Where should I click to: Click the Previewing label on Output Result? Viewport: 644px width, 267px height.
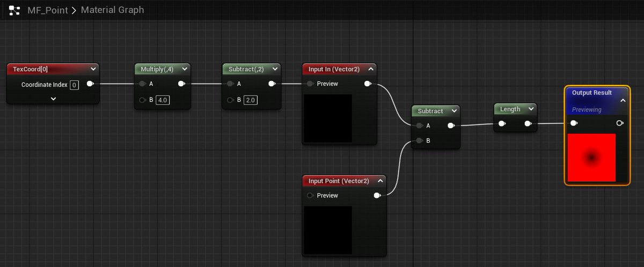pos(587,109)
